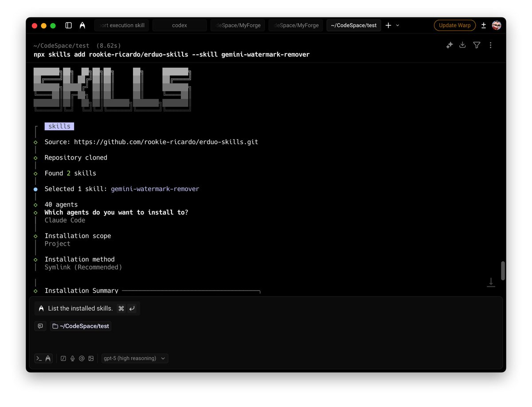Viewport: 532px width, 407px height.
Task: Accept the 'List the installed skills.' suggestion
Action: [87, 308]
